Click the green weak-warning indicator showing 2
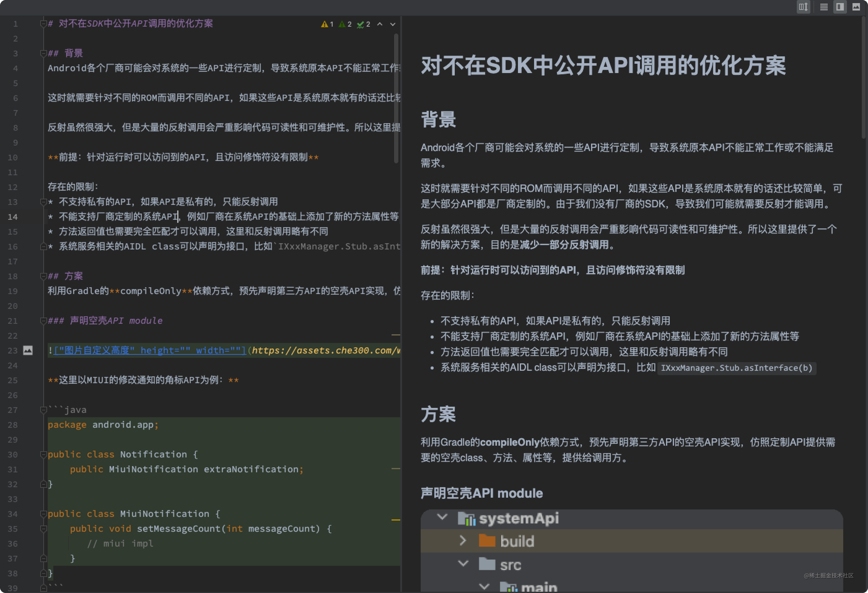This screenshot has height=593, width=868. point(345,24)
